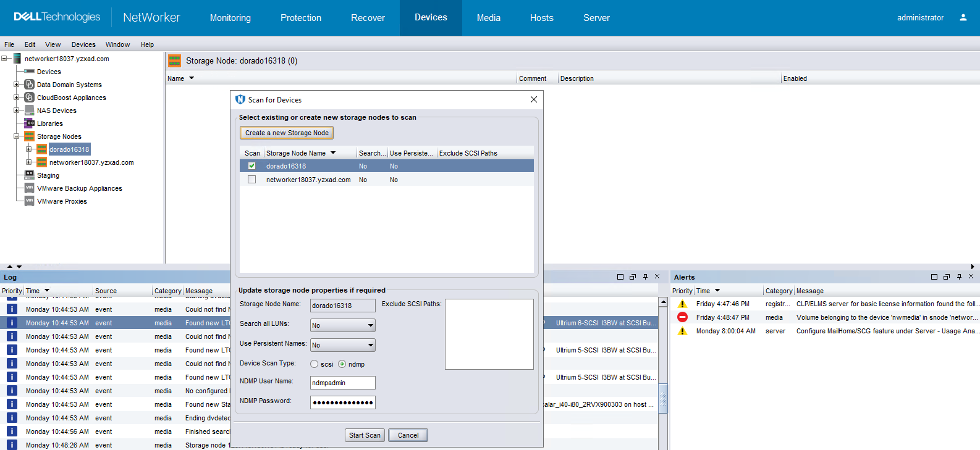Click the warning icon for Monday 8:00:04 AM alert
The width and height of the screenshot is (980, 450).
pos(682,331)
